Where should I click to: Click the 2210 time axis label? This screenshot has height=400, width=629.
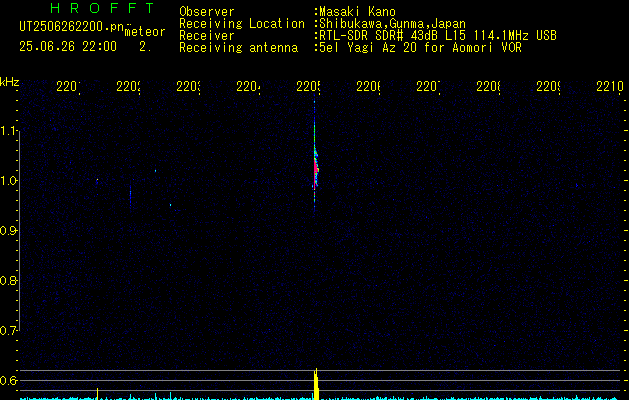coord(610,86)
